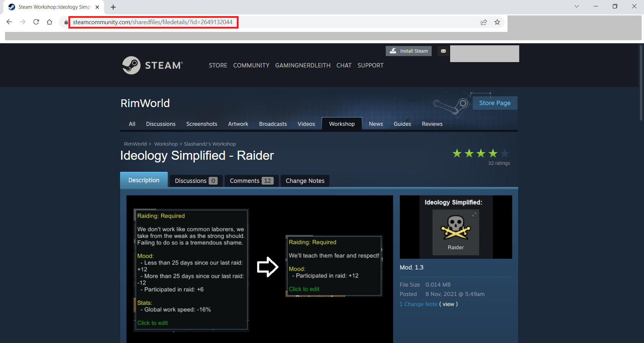Close the Steam Workshop browser tab

[x=97, y=7]
